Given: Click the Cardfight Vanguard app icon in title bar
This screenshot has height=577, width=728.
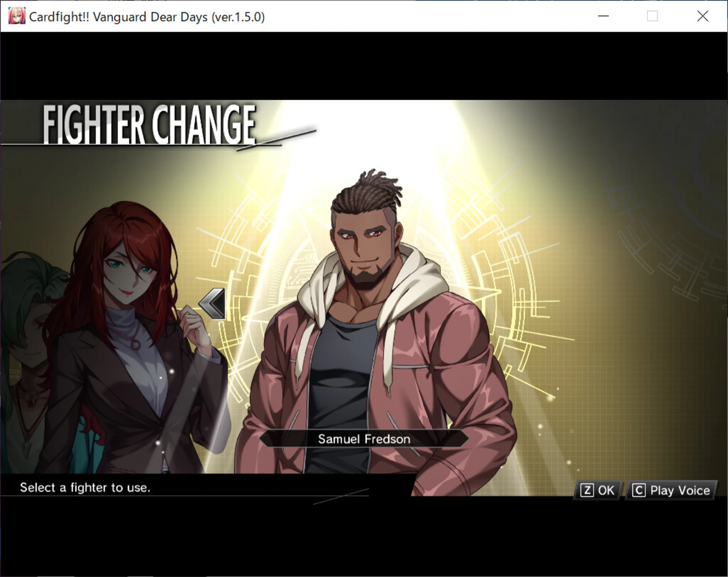Looking at the screenshot, I should 17,16.
